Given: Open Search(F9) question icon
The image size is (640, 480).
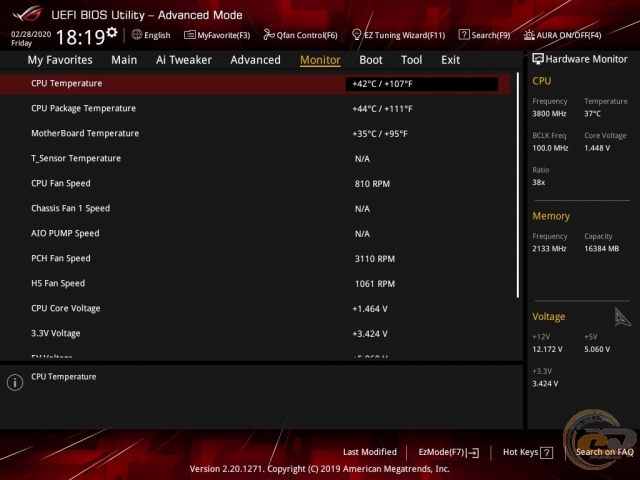Looking at the screenshot, I should (x=464, y=35).
